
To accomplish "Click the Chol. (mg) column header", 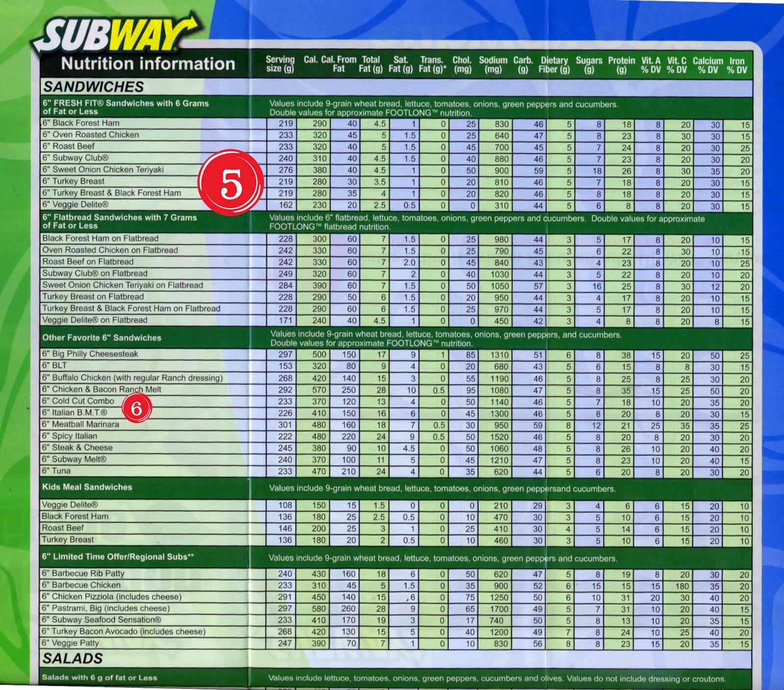I will point(462,64).
